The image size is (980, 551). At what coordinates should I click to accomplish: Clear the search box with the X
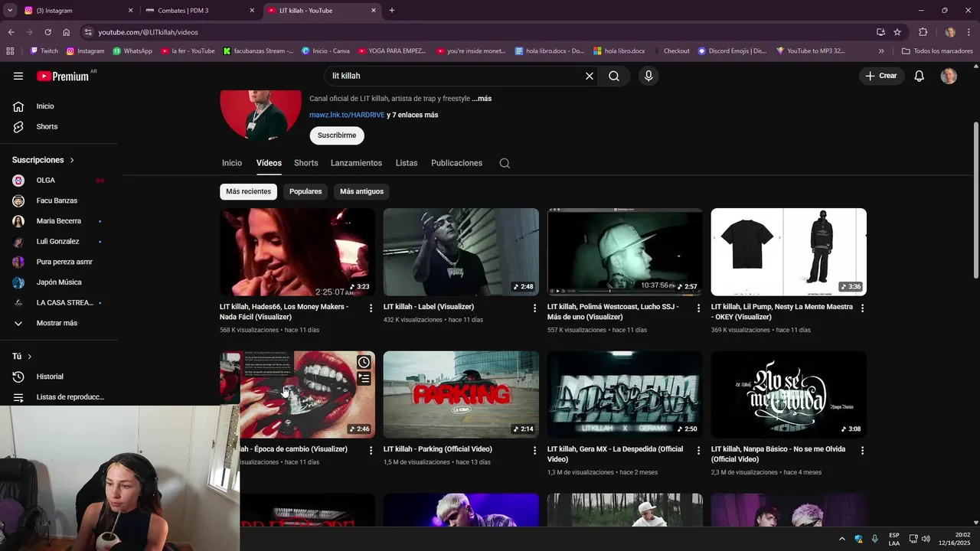pyautogui.click(x=590, y=76)
